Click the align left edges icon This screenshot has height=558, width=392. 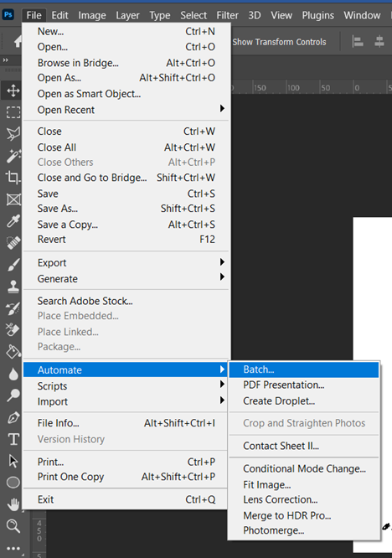[358, 42]
